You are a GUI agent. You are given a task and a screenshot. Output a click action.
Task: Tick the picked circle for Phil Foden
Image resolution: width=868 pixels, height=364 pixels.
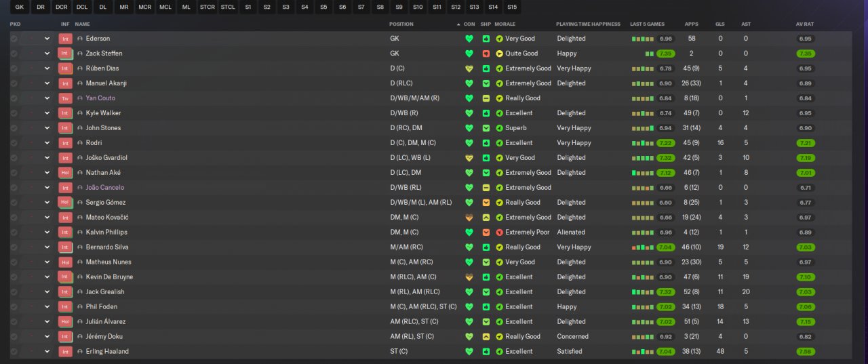[14, 307]
